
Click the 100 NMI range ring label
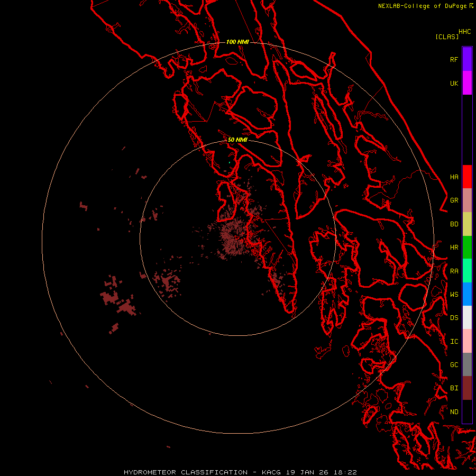(237, 42)
